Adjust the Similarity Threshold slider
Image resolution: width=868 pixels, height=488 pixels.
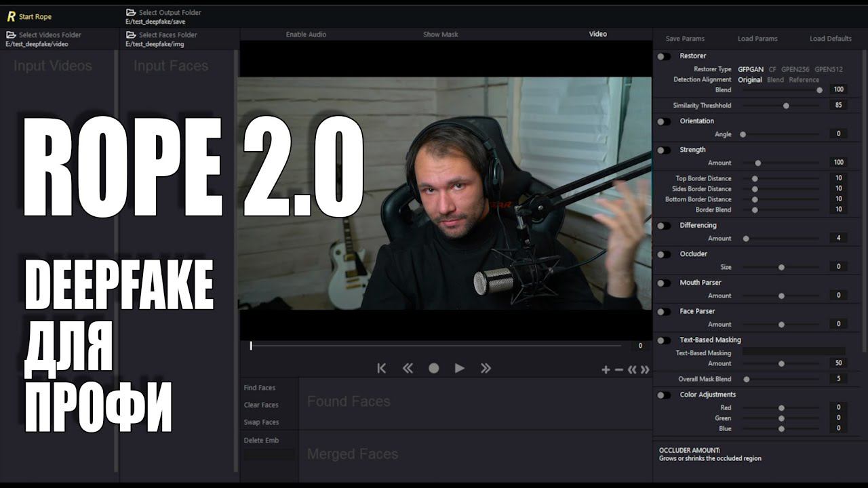click(781, 106)
